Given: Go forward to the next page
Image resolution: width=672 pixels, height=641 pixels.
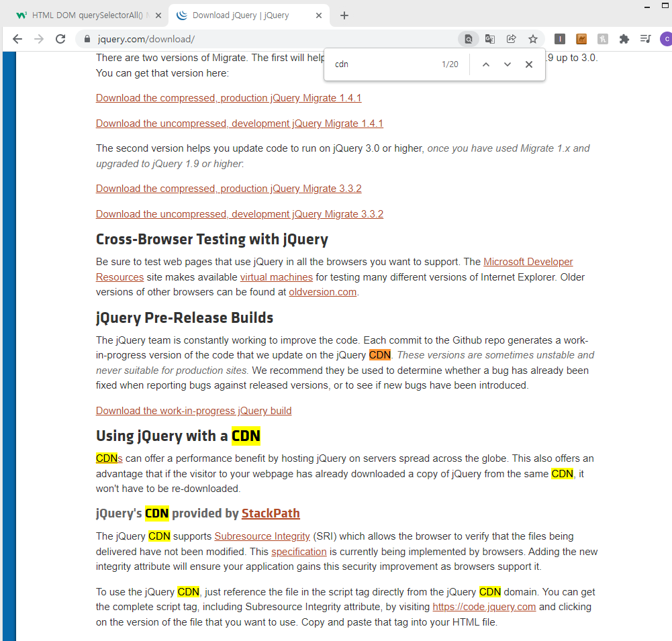Looking at the screenshot, I should pyautogui.click(x=39, y=39).
